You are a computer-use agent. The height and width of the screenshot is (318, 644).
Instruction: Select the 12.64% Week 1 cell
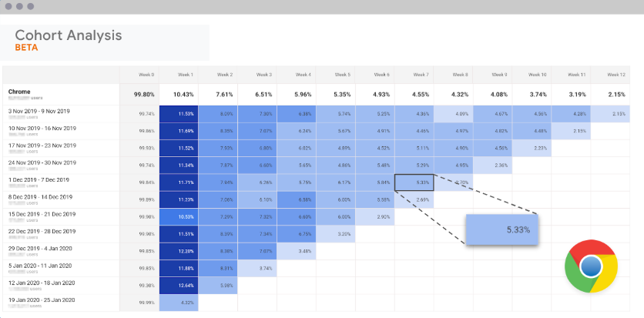coord(179,285)
